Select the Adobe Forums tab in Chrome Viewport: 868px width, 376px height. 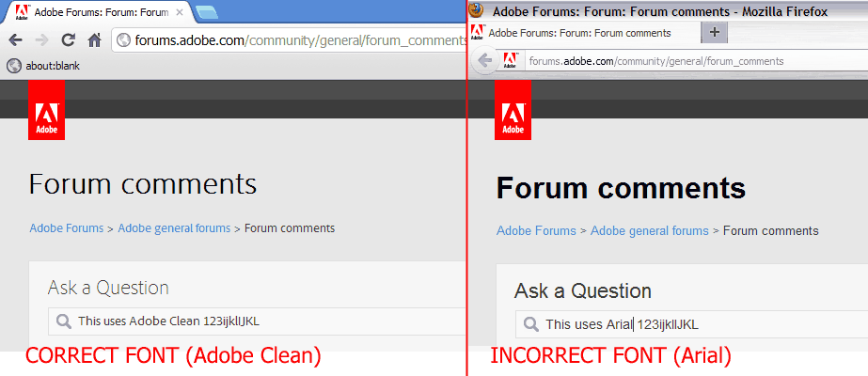97,11
